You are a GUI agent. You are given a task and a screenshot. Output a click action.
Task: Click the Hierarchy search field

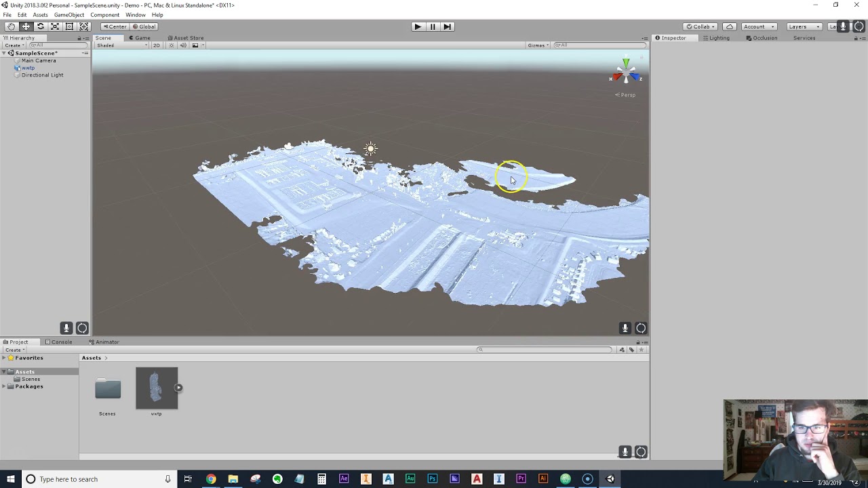point(58,45)
